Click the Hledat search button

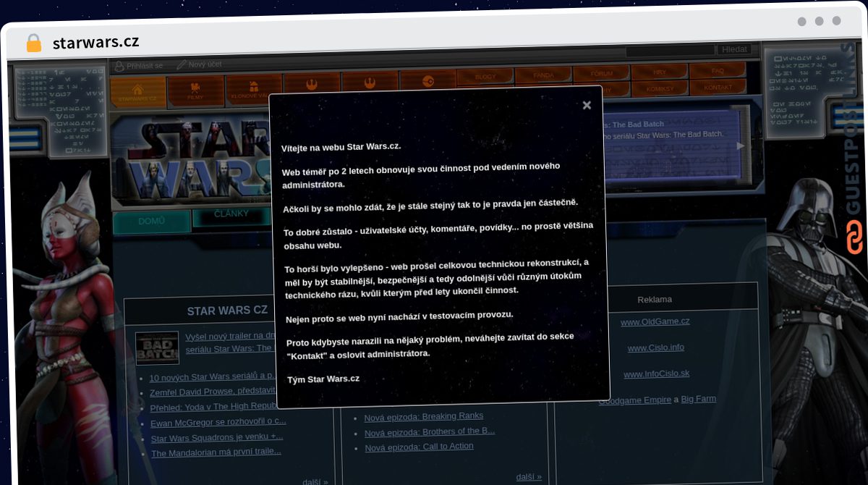click(734, 49)
